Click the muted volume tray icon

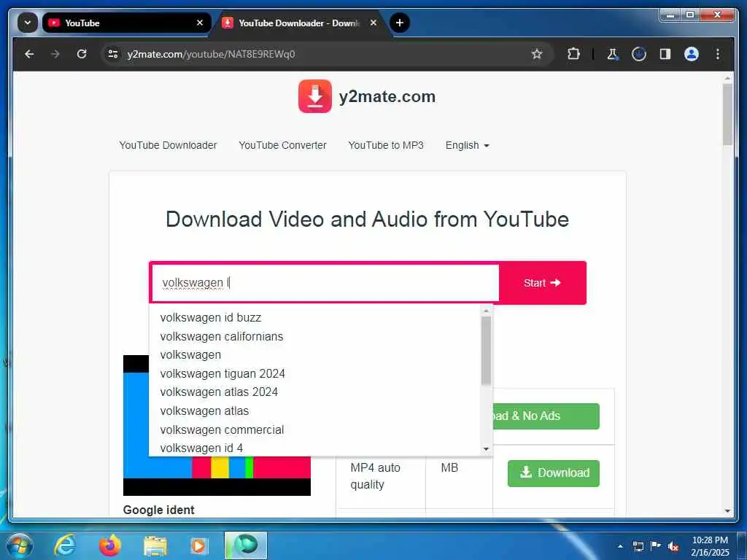[673, 547]
